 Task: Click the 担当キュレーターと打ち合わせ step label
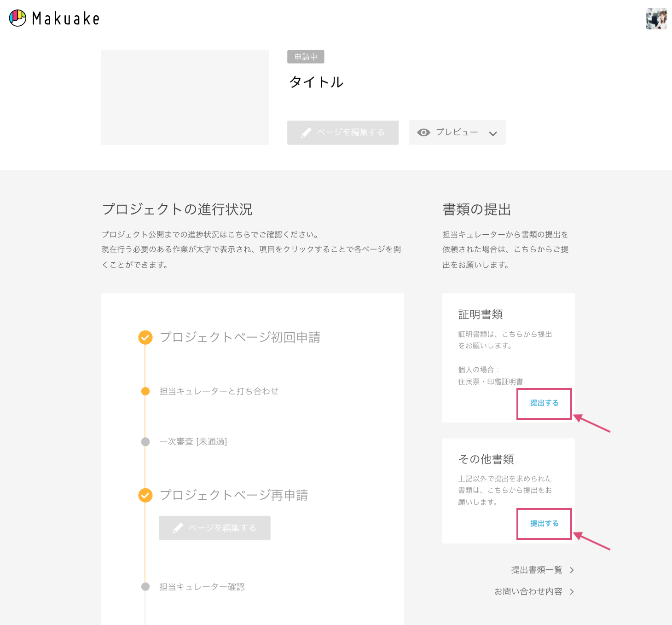point(219,391)
